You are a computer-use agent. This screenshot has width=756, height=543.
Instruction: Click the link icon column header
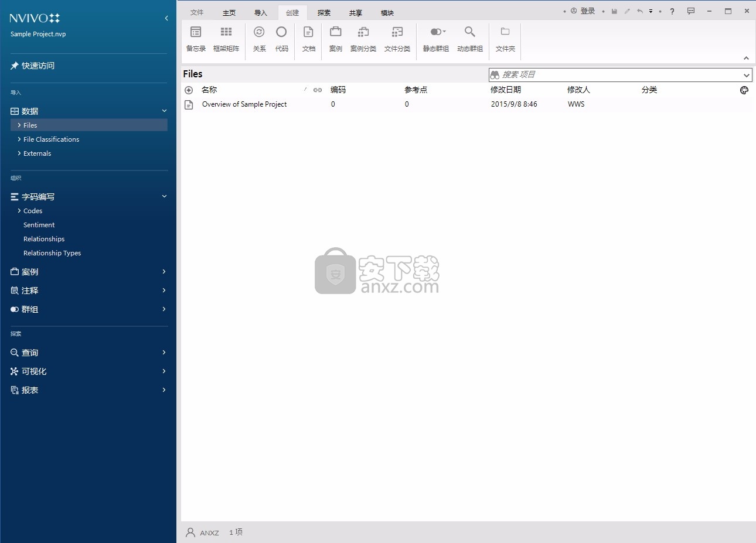[x=318, y=90]
